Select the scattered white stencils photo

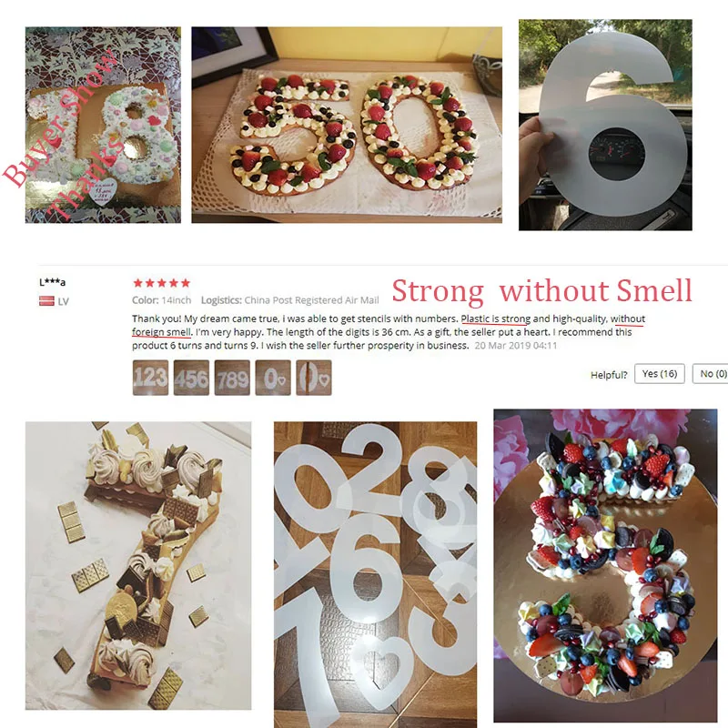click(375, 575)
